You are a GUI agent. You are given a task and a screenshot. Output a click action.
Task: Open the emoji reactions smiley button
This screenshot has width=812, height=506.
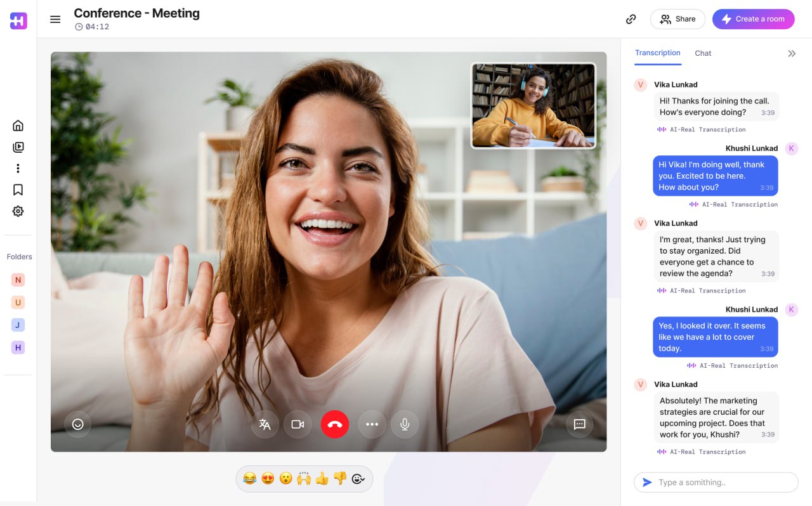[78, 424]
